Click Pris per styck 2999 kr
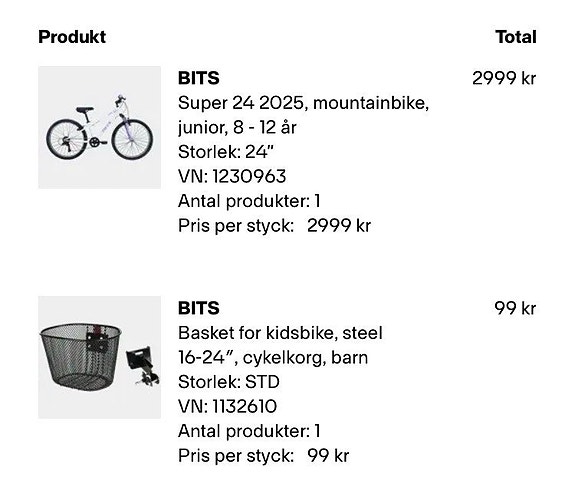This screenshot has height=477, width=575. pyautogui.click(x=274, y=225)
